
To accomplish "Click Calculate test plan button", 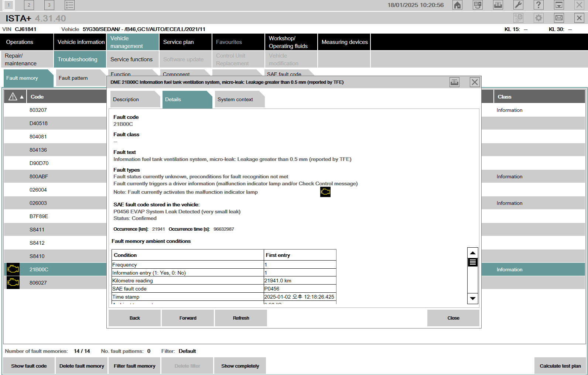I will [x=560, y=366].
